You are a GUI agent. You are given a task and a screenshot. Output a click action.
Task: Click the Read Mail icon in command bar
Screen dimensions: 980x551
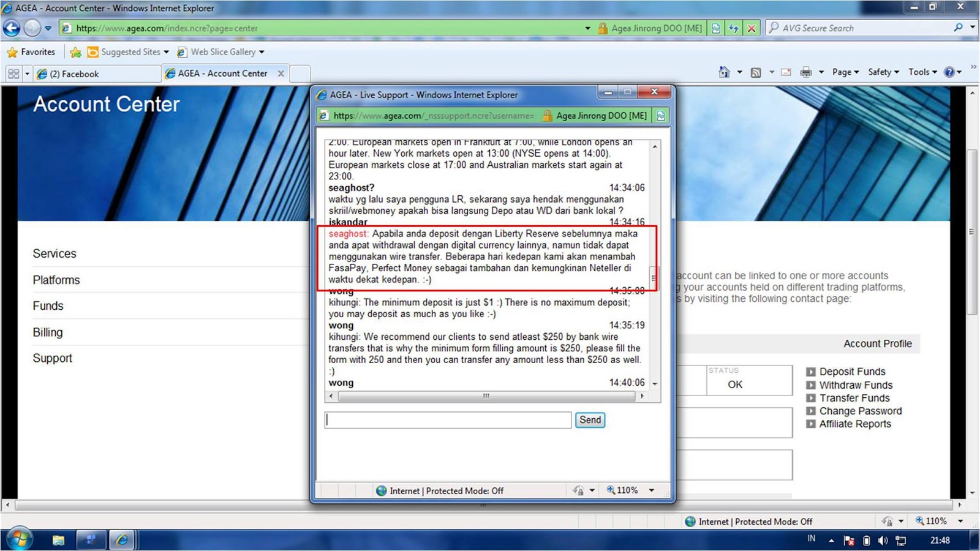pyautogui.click(x=786, y=72)
